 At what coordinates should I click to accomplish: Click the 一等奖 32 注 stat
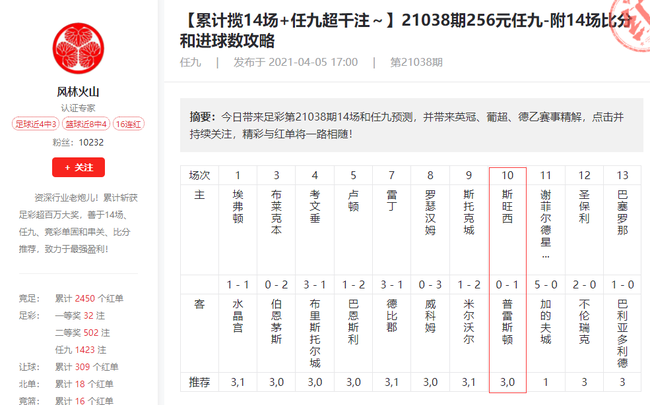(x=80, y=316)
